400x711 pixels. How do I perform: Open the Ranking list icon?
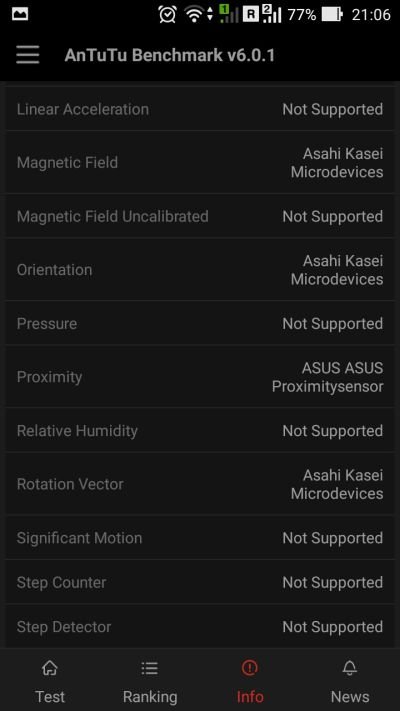150,667
